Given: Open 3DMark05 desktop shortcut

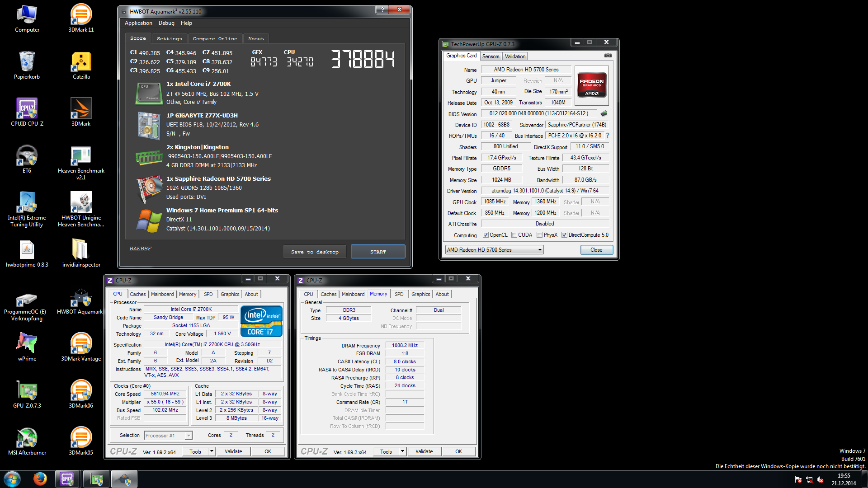Looking at the screenshot, I should (81, 441).
